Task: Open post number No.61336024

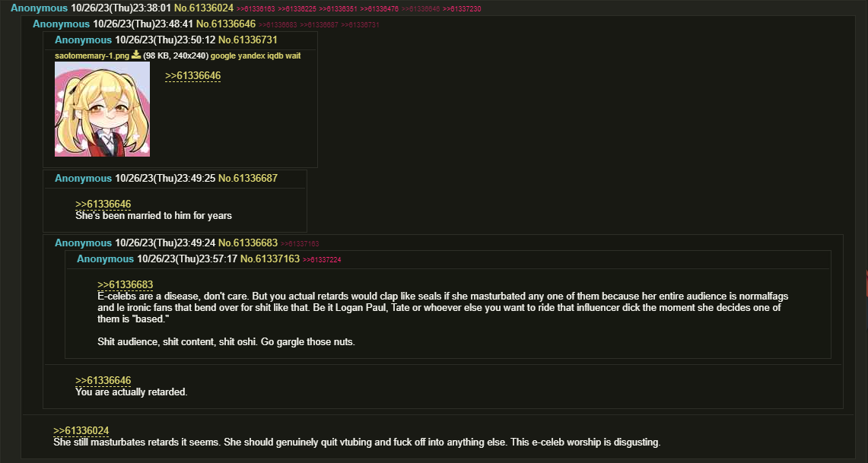Action: (x=204, y=8)
